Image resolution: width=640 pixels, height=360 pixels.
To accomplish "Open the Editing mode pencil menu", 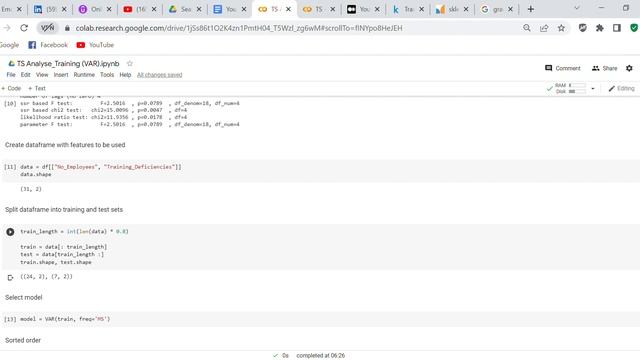I will [x=621, y=88].
